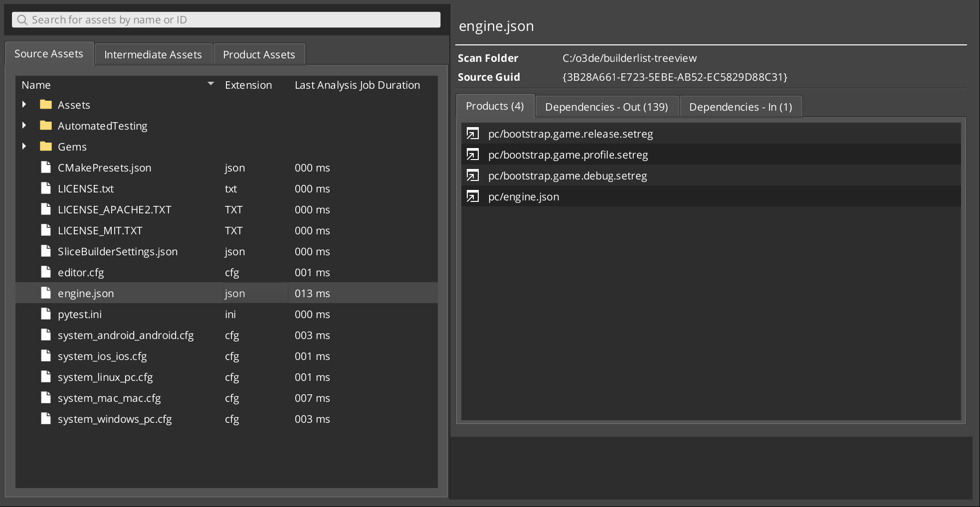Expand the AutomatedTesting folder
Screen dimensions: 980x507
pos(24,125)
